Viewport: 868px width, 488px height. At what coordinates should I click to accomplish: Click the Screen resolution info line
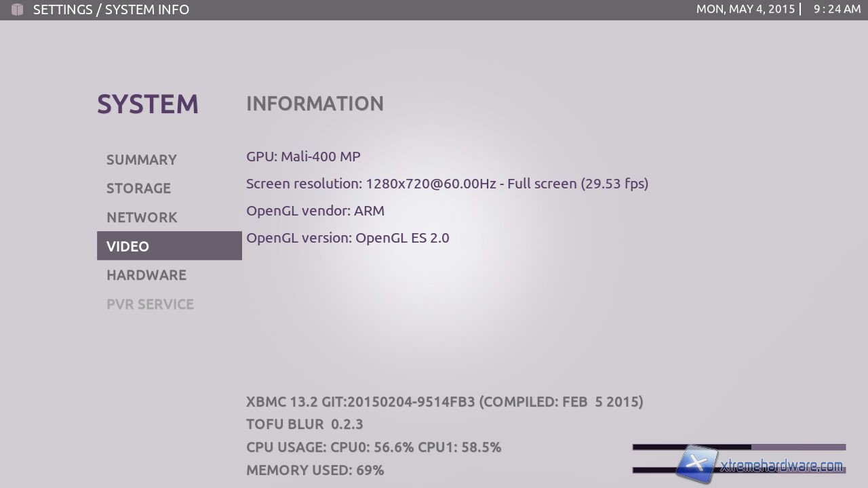pos(447,184)
